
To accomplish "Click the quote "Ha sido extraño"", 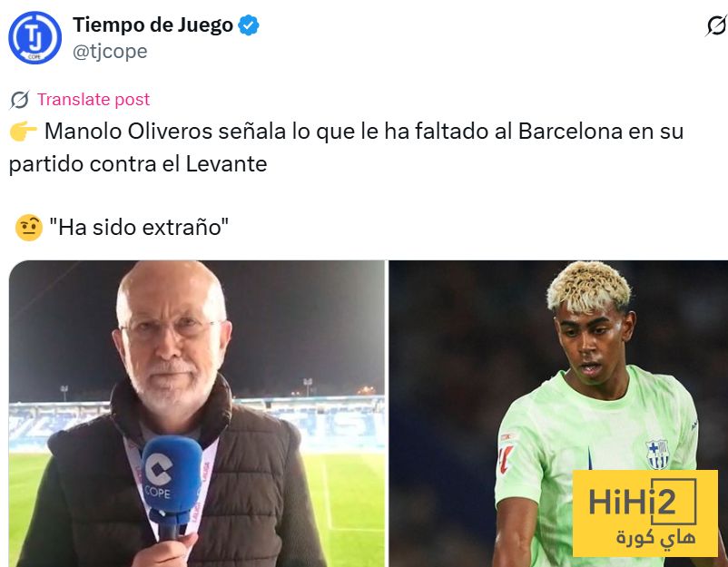I will (139, 228).
